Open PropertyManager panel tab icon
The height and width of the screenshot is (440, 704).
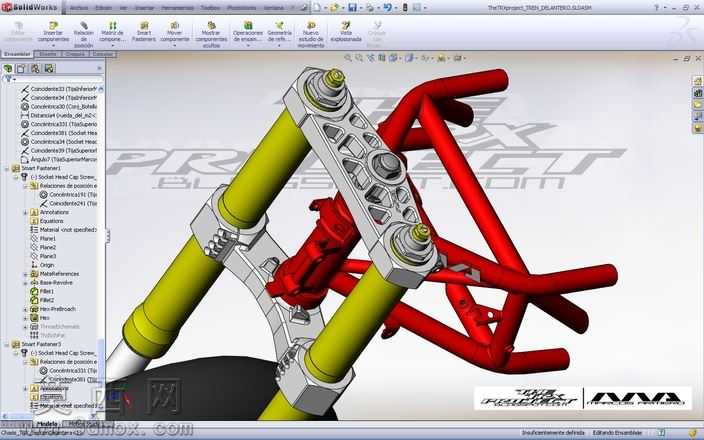(x=21, y=68)
